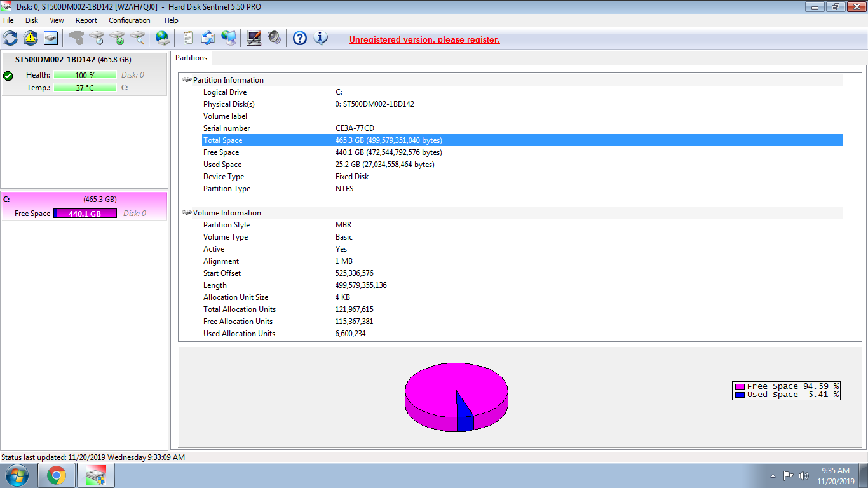Click the speaker sound toolbar icon

click(275, 38)
